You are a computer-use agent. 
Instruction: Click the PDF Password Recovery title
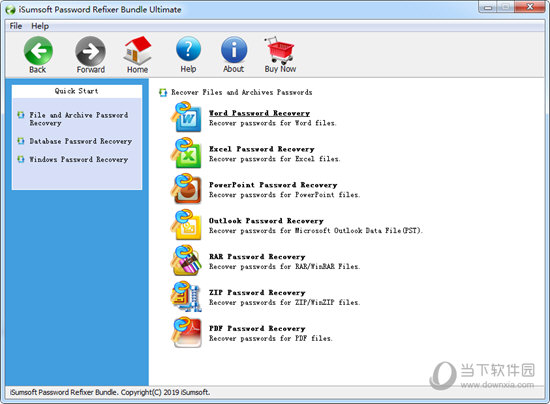point(257,329)
